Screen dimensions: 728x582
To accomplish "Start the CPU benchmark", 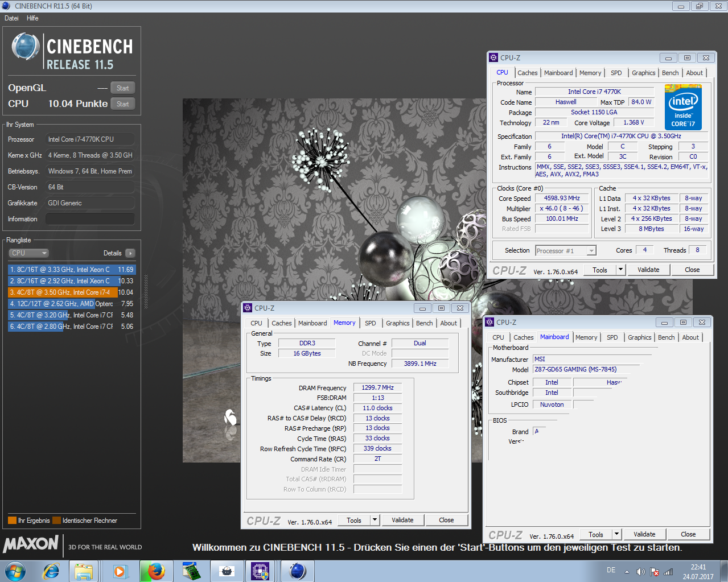I will (123, 104).
